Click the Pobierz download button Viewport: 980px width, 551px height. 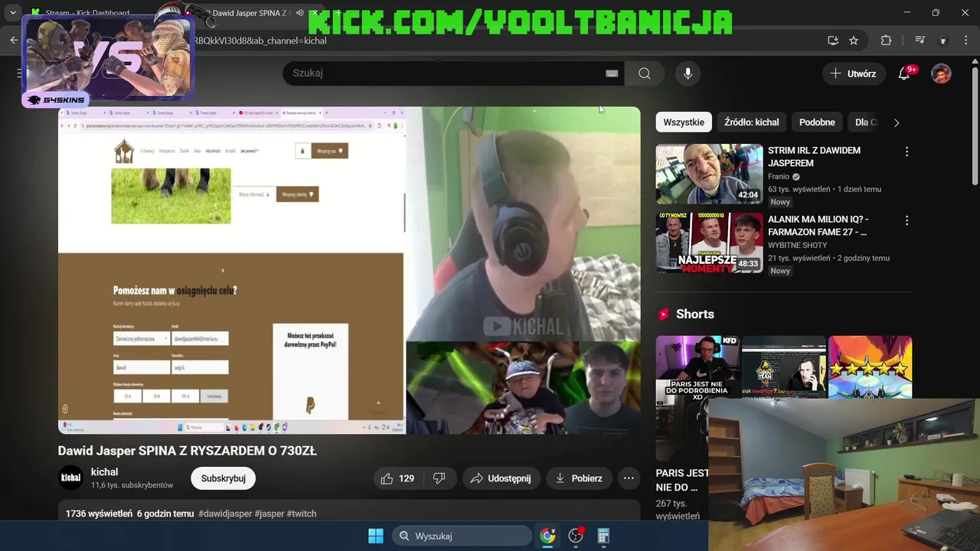pyautogui.click(x=578, y=478)
